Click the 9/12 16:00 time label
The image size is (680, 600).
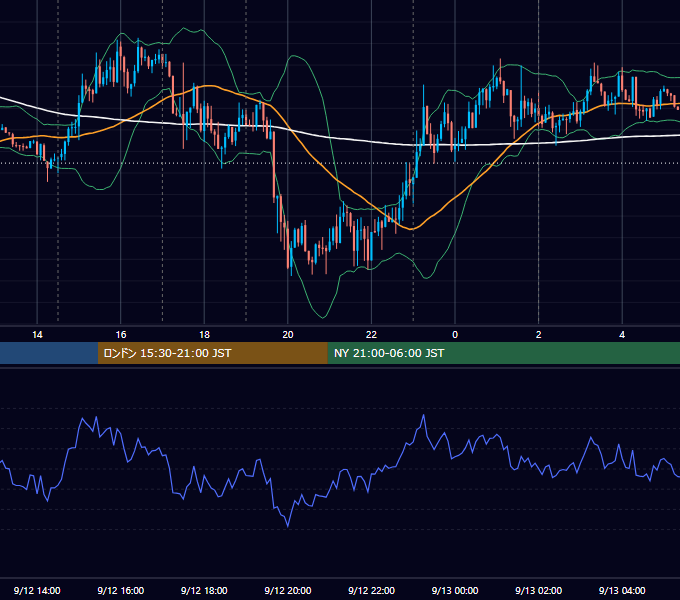(x=121, y=590)
